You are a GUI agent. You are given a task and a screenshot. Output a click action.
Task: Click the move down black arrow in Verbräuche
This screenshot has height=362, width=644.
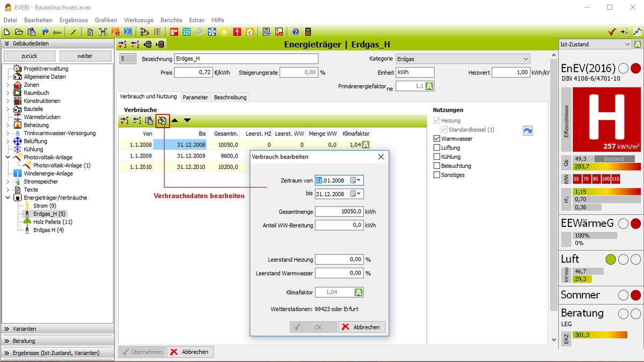(x=187, y=121)
